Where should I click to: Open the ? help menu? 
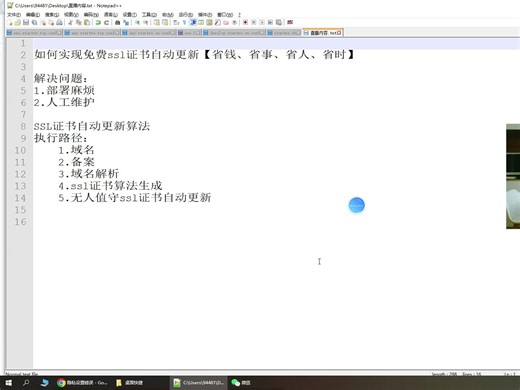239,15
